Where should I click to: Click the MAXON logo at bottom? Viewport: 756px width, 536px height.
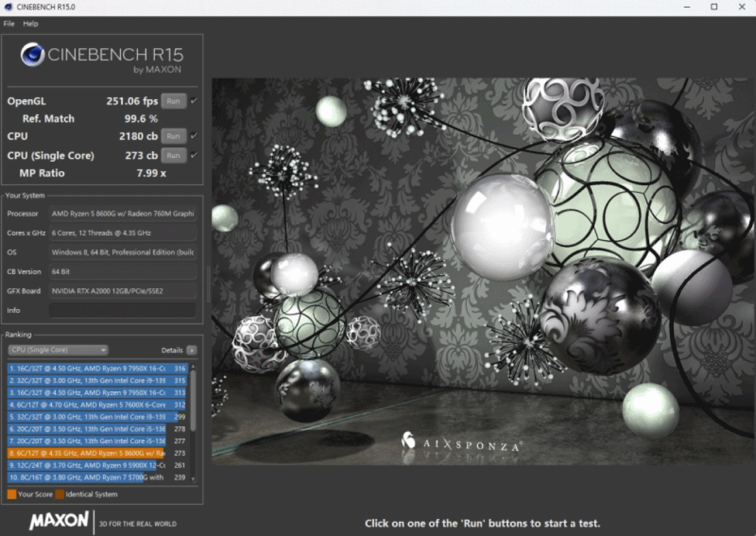[59, 521]
